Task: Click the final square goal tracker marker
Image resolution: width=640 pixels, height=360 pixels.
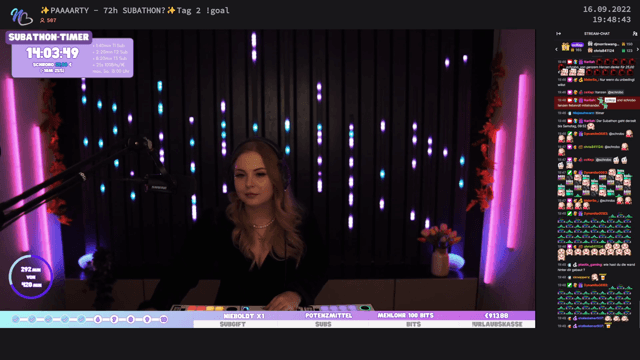Action: coord(164,319)
